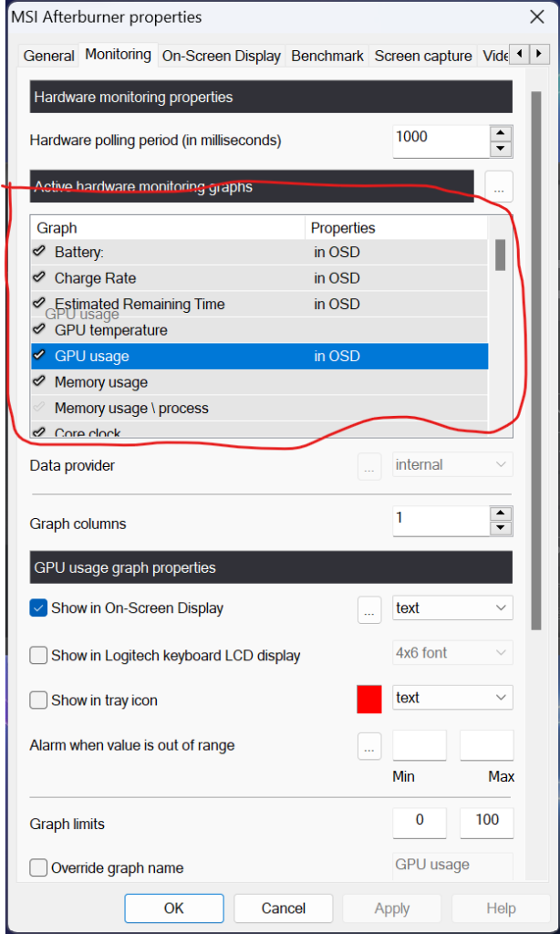
Task: Enable Show in Logitech keyboard LCD display
Action: [x=38, y=656]
